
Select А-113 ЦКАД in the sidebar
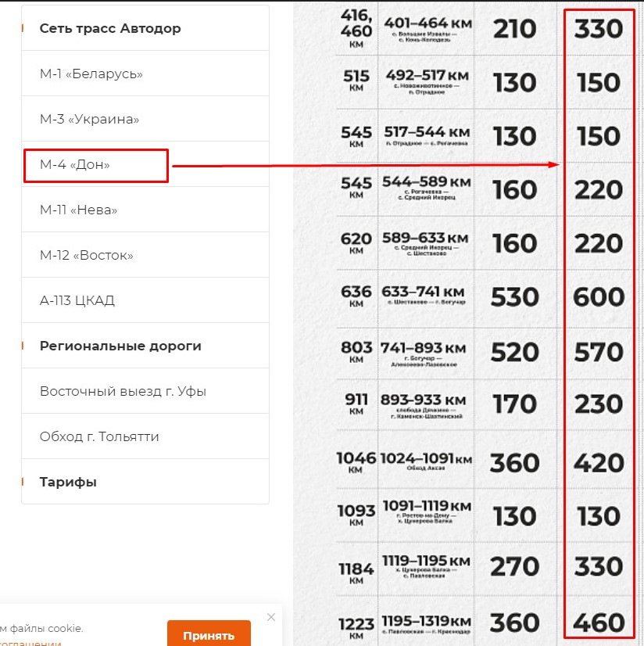pyautogui.click(x=77, y=301)
